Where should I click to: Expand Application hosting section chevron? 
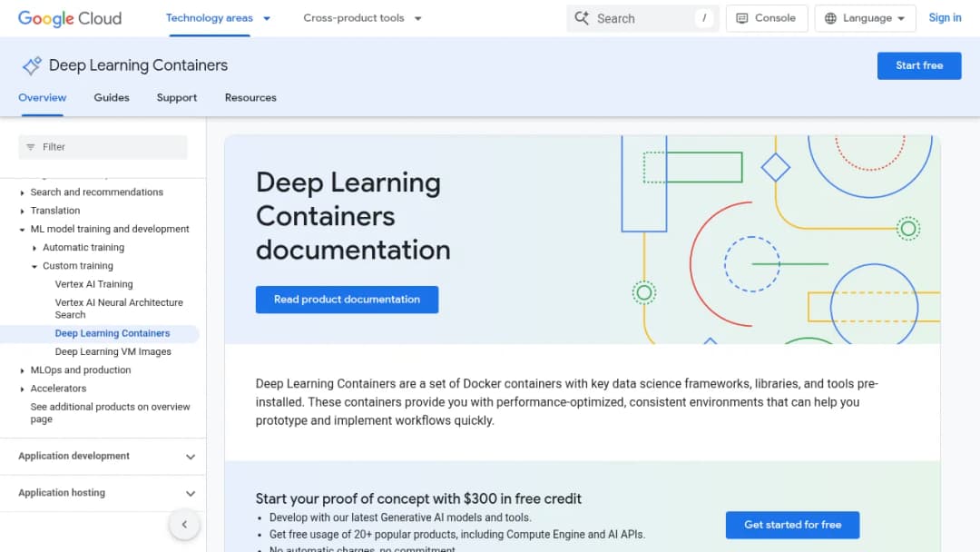point(191,493)
